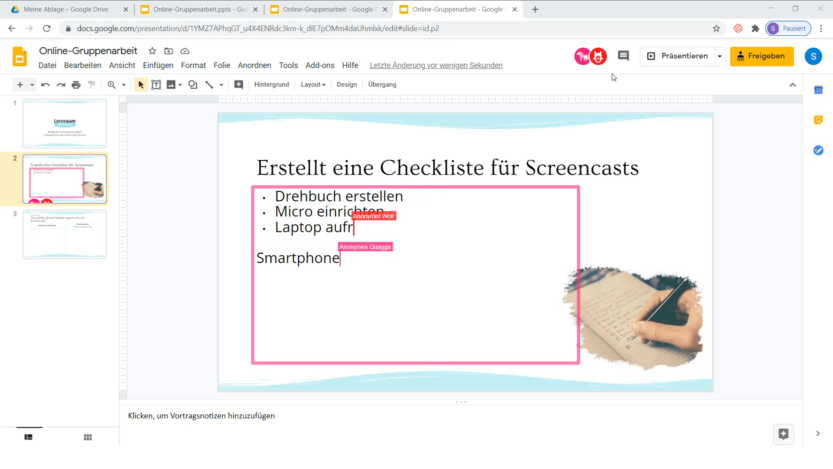The image size is (833, 469).
Task: Open the Google account avatar S
Action: click(813, 56)
